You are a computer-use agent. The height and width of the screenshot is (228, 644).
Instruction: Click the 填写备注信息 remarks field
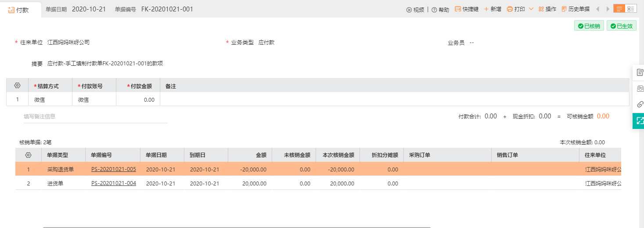(96, 117)
